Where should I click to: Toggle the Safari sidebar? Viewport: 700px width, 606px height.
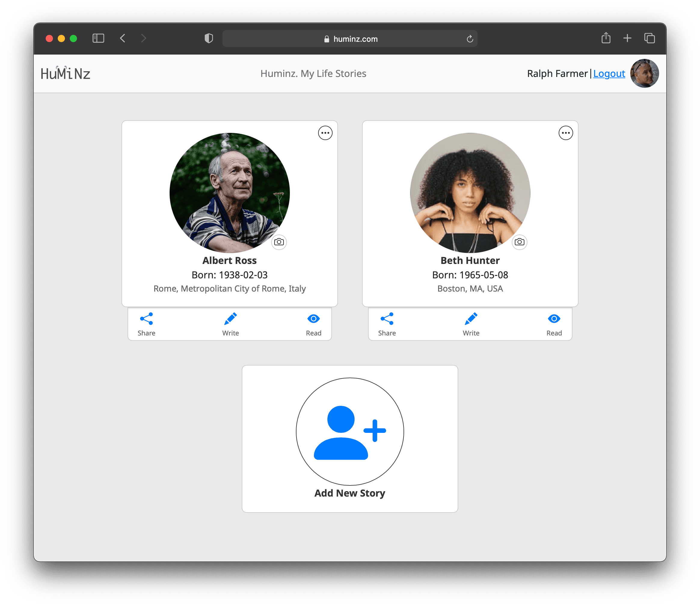(x=98, y=38)
